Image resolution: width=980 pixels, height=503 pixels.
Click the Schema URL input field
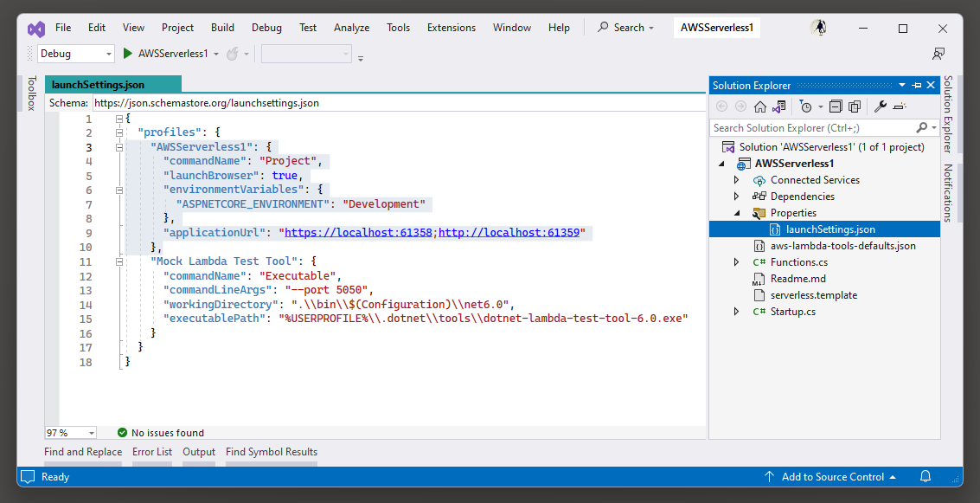(x=399, y=103)
